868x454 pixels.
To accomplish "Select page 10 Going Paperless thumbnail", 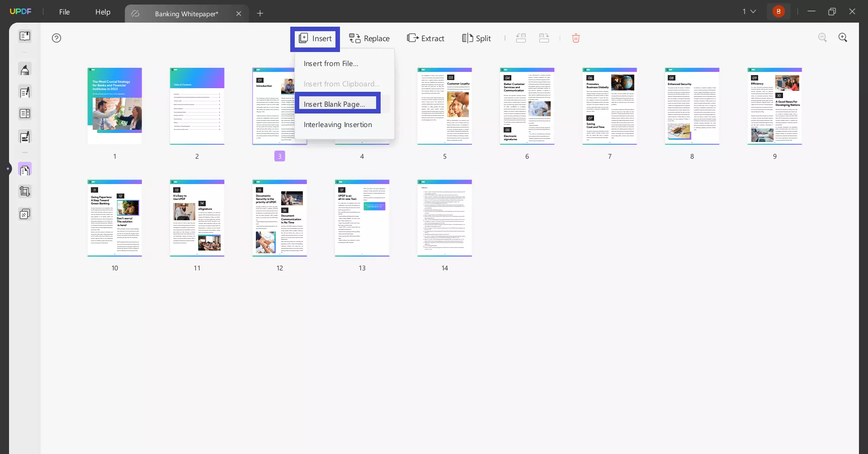I will (115, 218).
